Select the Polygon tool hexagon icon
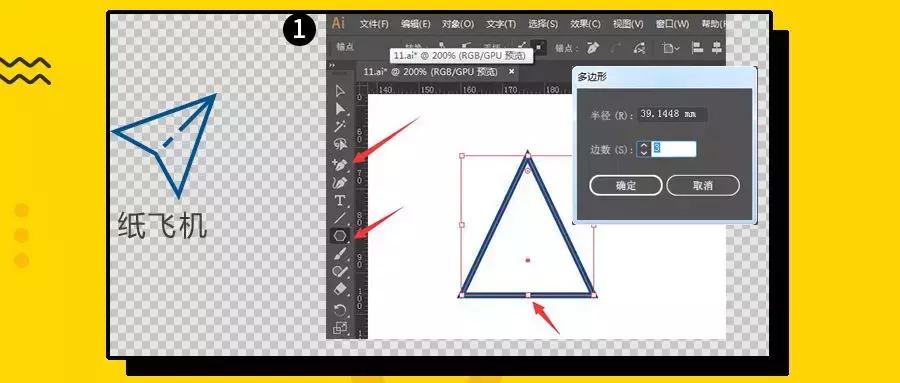The image size is (900, 383). (x=340, y=235)
